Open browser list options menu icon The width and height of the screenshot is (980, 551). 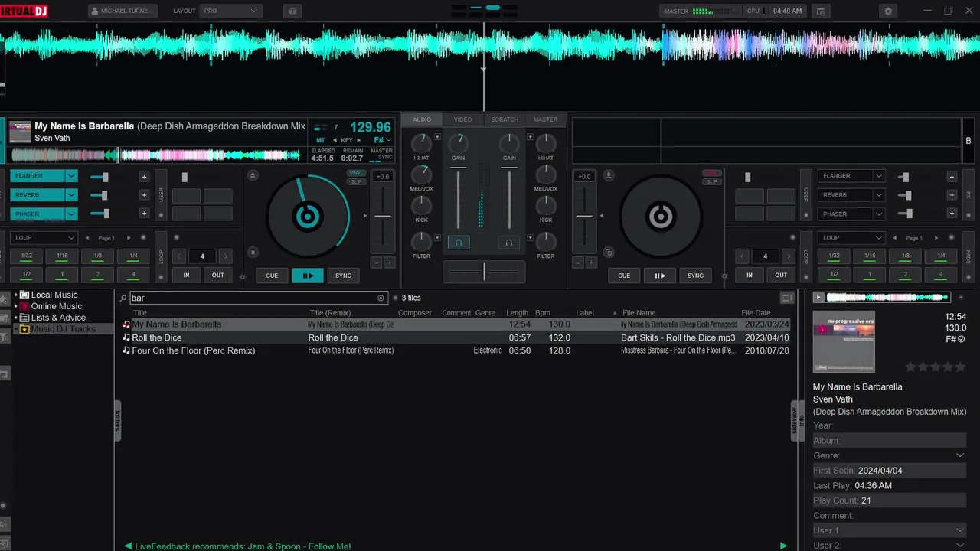point(786,298)
